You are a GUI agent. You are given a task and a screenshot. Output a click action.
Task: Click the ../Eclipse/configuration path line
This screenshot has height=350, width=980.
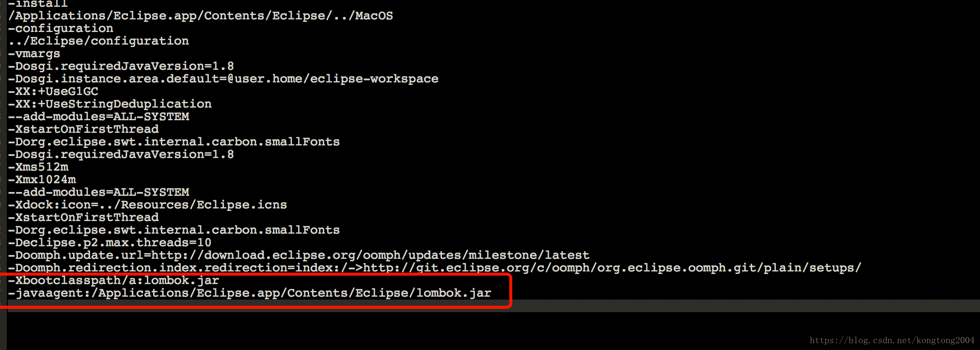99,41
